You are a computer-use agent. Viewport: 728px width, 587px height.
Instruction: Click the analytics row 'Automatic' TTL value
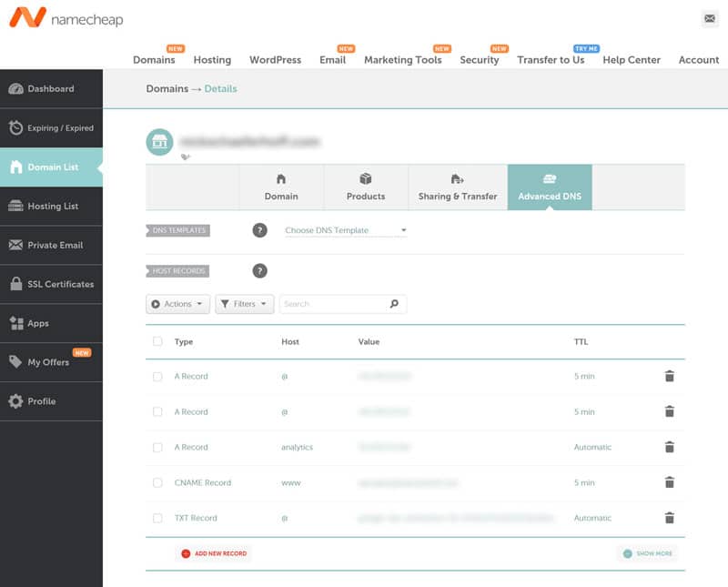click(x=593, y=447)
